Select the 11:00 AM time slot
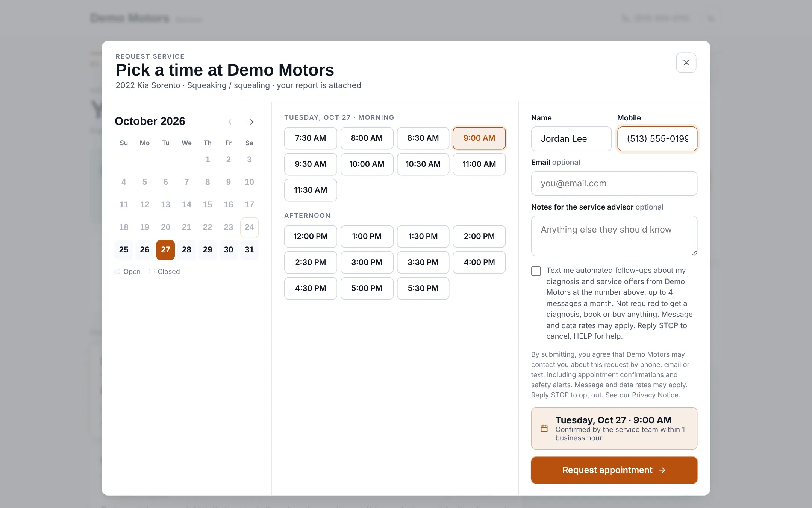The image size is (812, 508). click(x=479, y=164)
